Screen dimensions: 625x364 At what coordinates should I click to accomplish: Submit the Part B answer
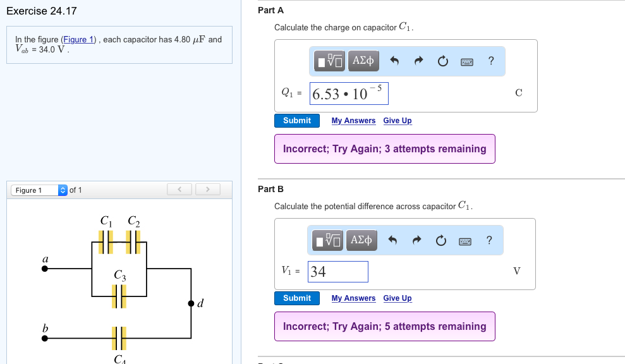296,298
